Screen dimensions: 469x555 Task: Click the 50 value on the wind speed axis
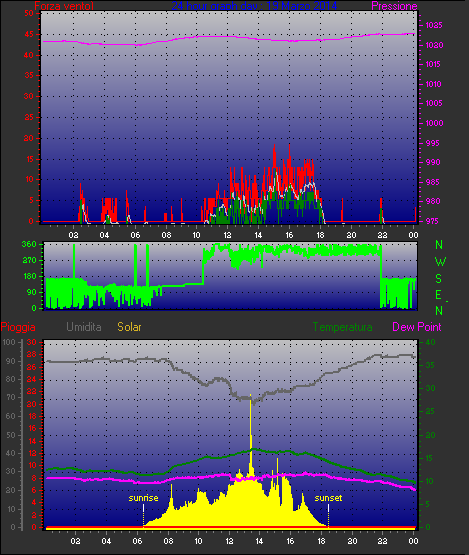tap(29, 13)
